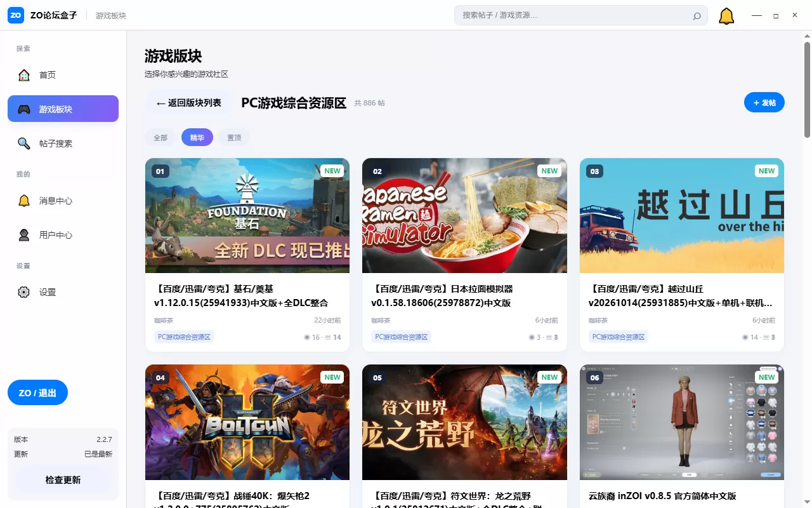
Task: Open 用户中心 from the sidebar
Action: [63, 235]
